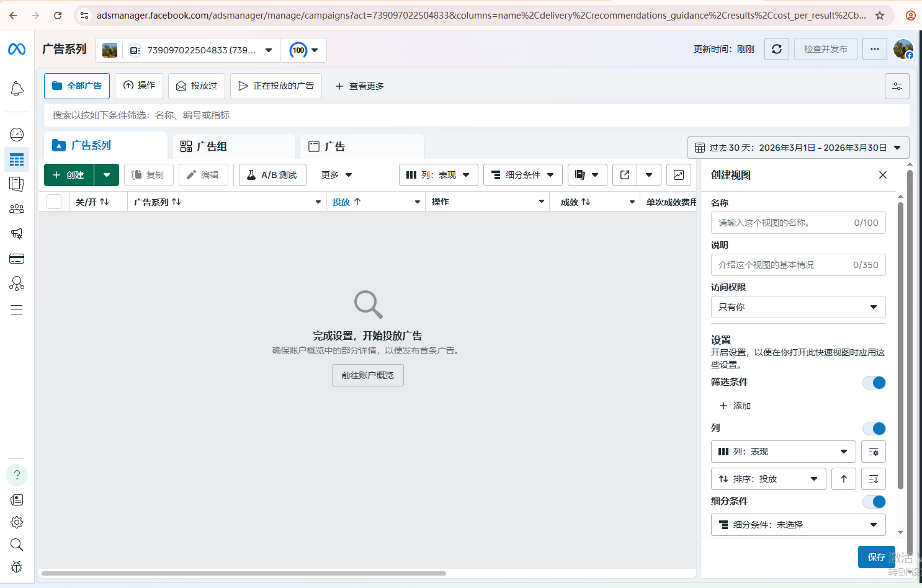This screenshot has width=922, height=588.
Task: Expand the 排序: 投放 dropdown
Action: pyautogui.click(x=768, y=479)
